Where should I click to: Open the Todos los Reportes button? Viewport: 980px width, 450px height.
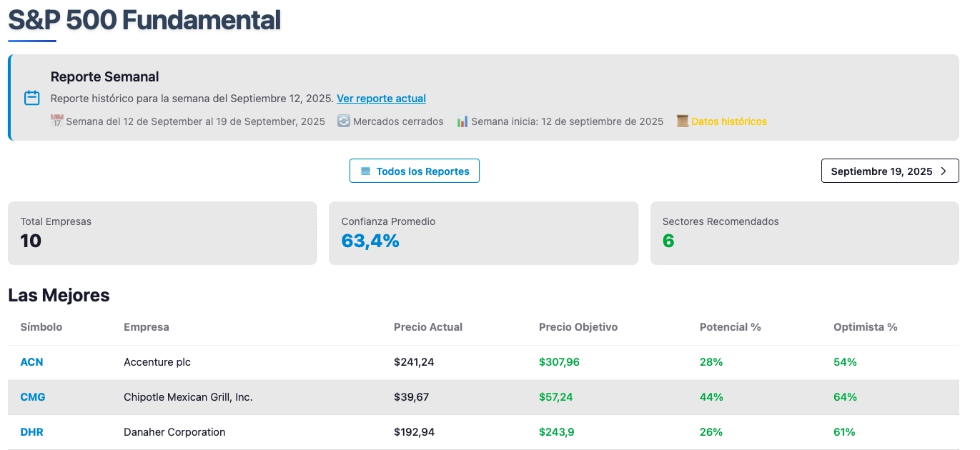click(x=415, y=171)
